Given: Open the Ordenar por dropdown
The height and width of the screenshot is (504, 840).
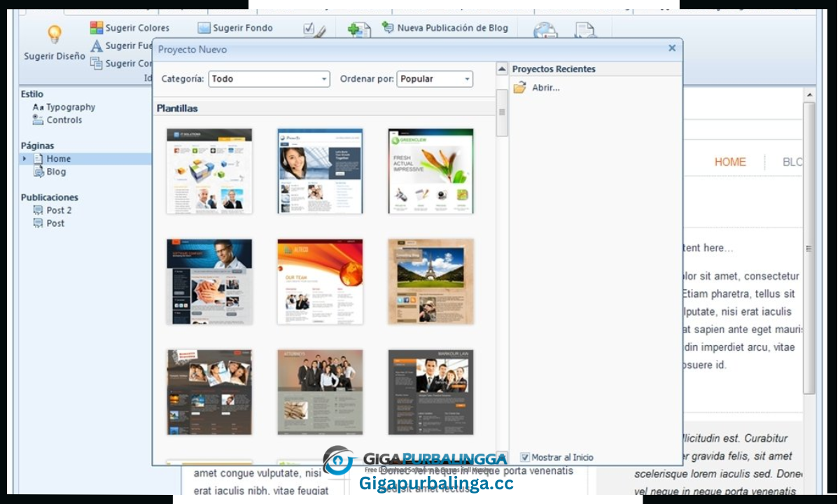Looking at the screenshot, I should pyautogui.click(x=435, y=79).
